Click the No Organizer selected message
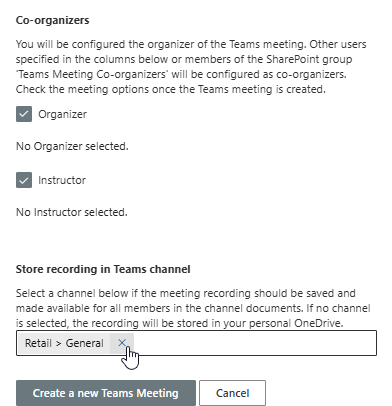392x406 pixels. (x=72, y=146)
